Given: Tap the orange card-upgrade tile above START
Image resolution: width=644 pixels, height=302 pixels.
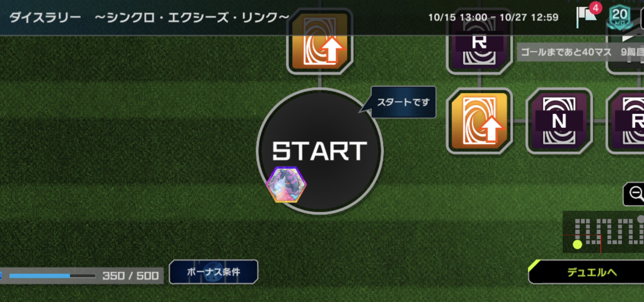Looking at the screenshot, I should pyautogui.click(x=320, y=41).
